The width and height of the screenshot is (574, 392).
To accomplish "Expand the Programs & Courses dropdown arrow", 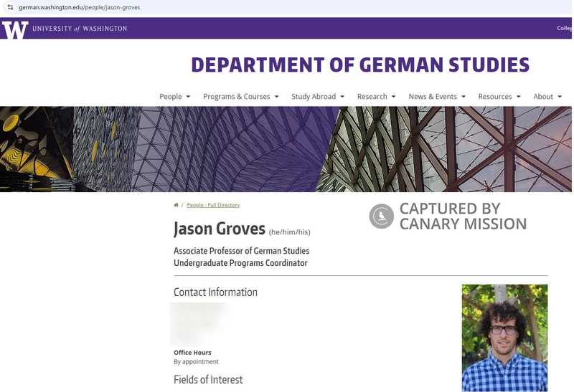I will [x=276, y=97].
